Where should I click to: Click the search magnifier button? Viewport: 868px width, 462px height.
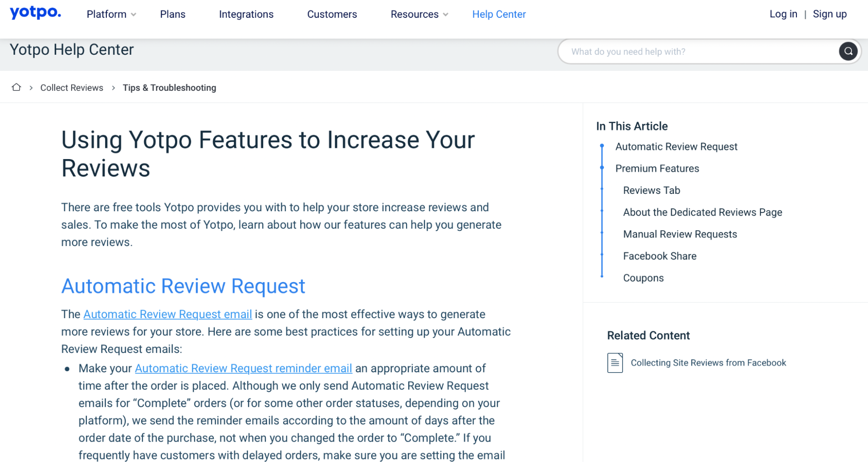tap(848, 51)
